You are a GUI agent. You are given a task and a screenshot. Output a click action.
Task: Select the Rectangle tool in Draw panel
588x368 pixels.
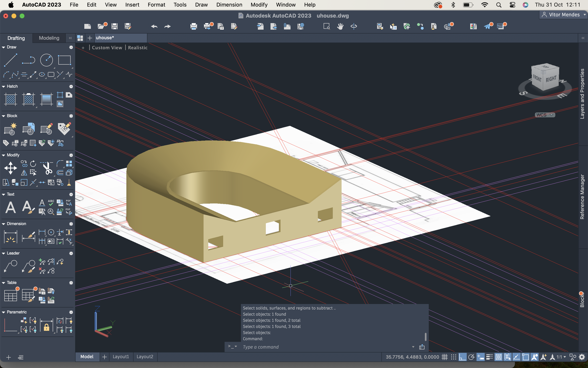coord(64,60)
